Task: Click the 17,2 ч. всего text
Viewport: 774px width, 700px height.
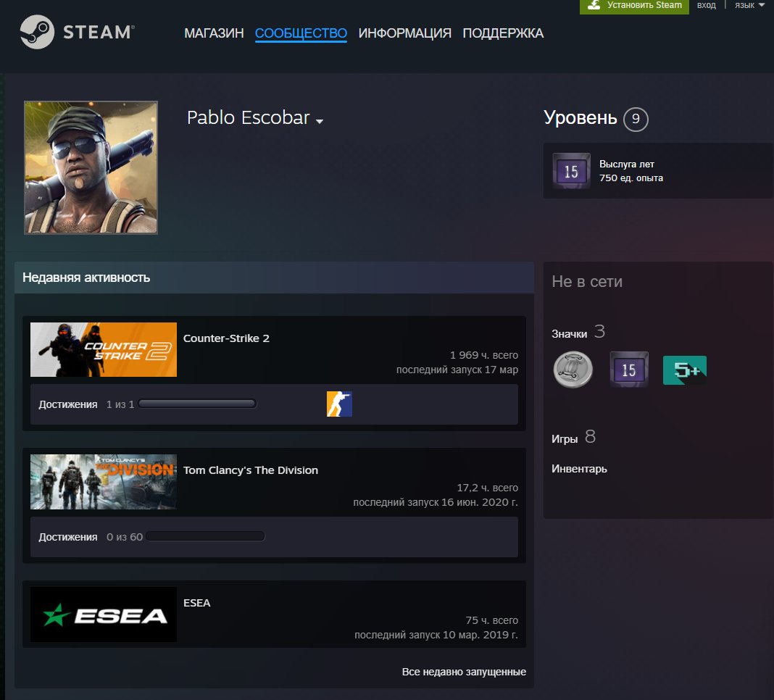Action: pyautogui.click(x=487, y=488)
